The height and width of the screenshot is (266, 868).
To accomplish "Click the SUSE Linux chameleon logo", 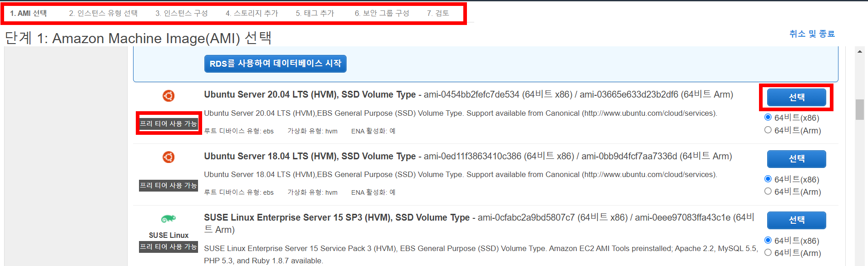I will [x=169, y=219].
